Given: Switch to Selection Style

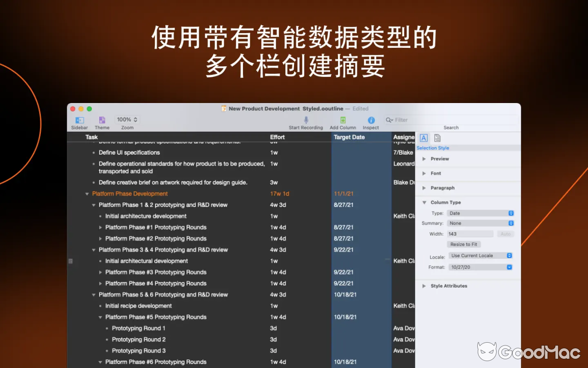Looking at the screenshot, I should pyautogui.click(x=432, y=148).
